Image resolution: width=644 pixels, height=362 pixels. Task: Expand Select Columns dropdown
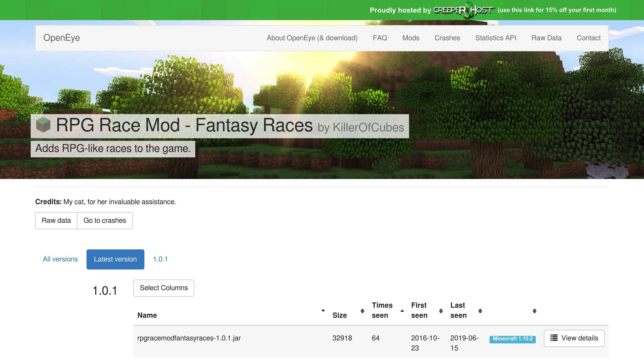(164, 288)
